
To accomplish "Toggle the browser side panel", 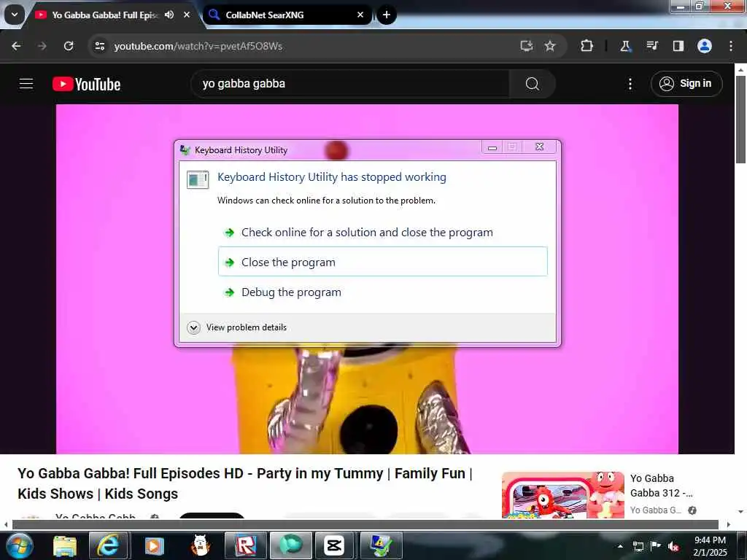I will (678, 46).
